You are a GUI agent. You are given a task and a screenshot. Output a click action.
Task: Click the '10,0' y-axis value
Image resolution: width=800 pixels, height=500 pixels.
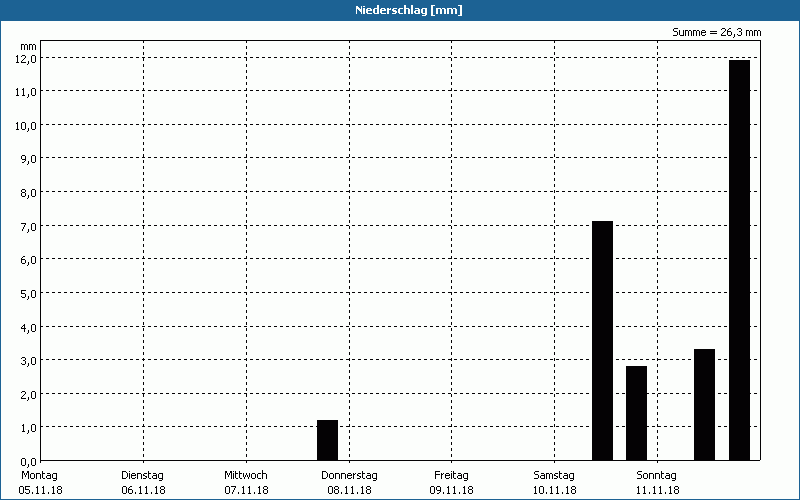[26, 126]
